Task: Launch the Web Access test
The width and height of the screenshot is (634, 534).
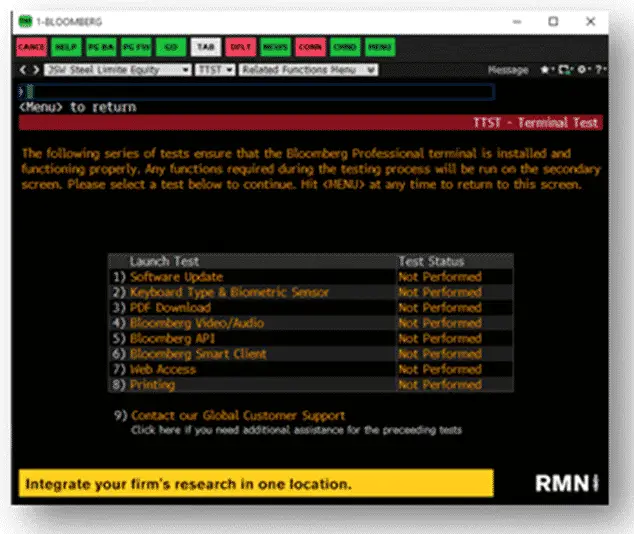Action: (163, 369)
